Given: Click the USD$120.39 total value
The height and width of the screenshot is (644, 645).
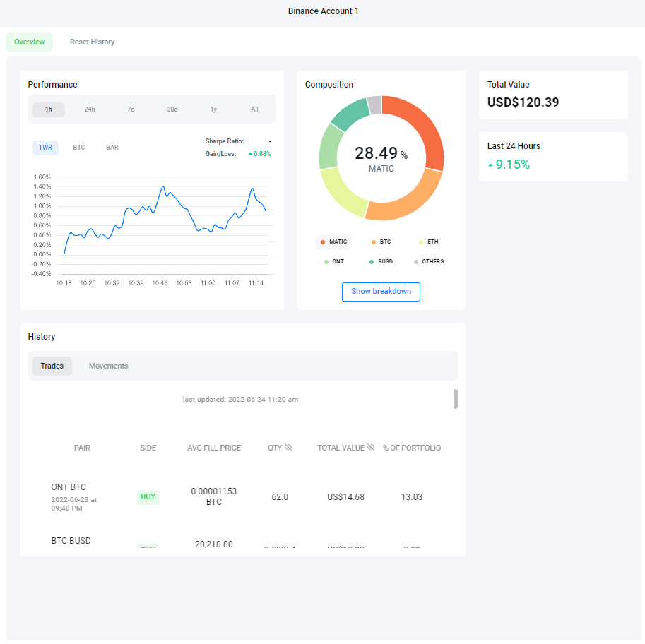Looking at the screenshot, I should click(x=523, y=102).
